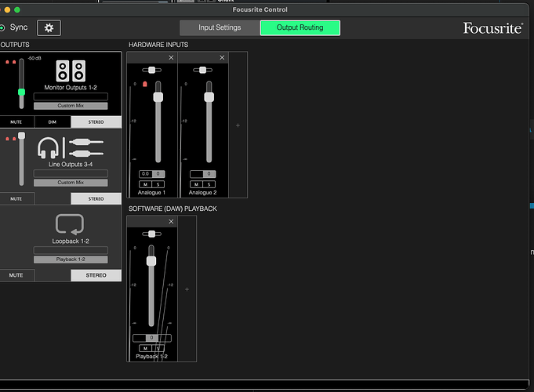Toggle DIM on Monitor Outputs 1-2
The height and width of the screenshot is (392, 534).
53,122
